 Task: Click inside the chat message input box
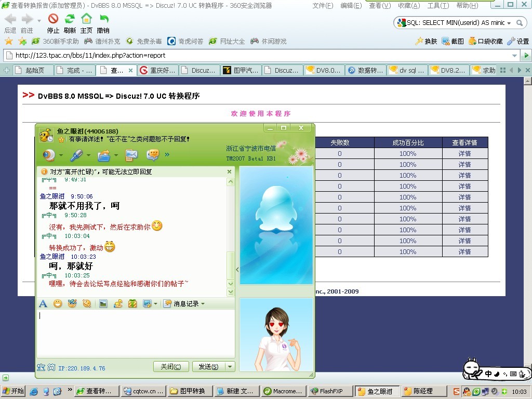[136, 333]
